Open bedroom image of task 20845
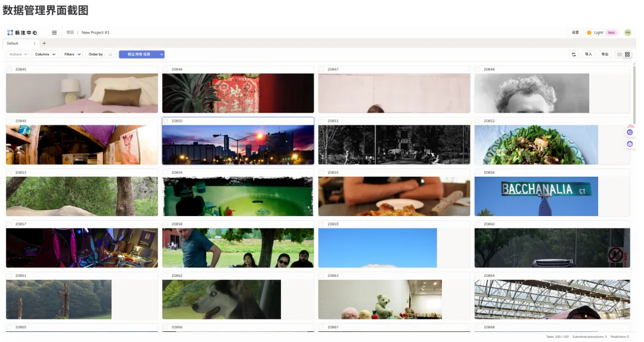This screenshot has height=342, width=644. point(82,93)
